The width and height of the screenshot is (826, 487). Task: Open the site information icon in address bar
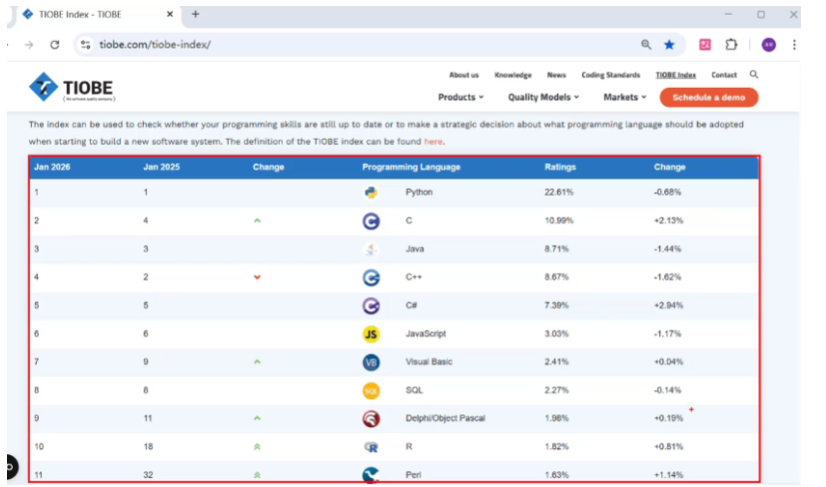click(x=85, y=45)
